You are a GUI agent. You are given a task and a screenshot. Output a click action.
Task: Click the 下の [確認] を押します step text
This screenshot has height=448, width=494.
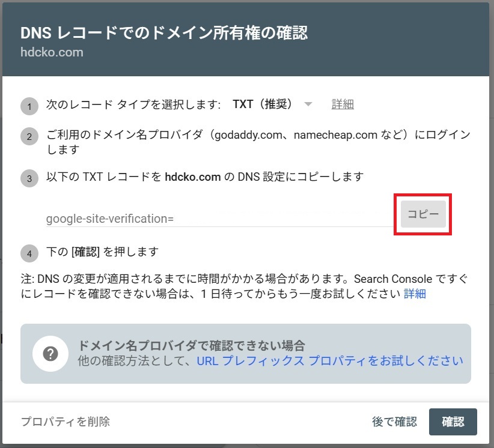pos(102,252)
